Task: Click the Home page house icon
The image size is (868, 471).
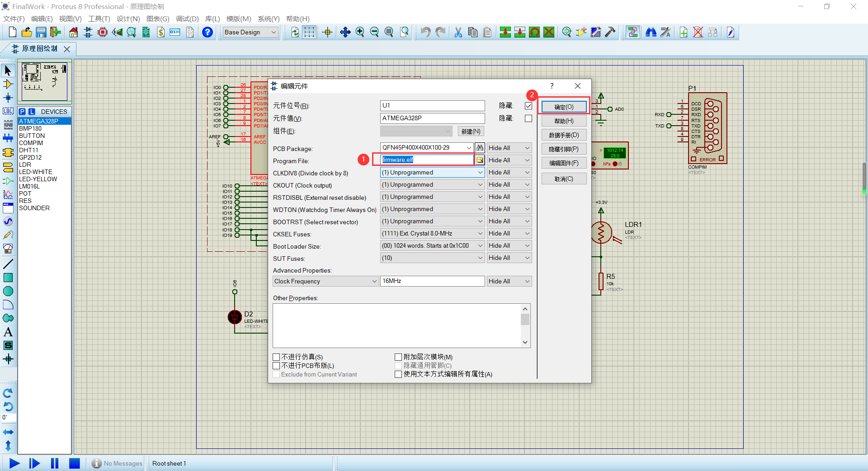Action: (74, 32)
